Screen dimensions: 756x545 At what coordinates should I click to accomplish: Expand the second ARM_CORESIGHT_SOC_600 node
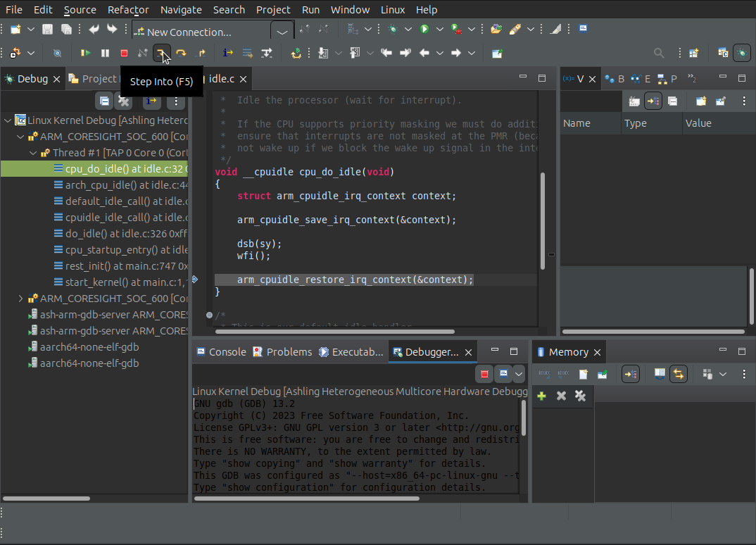click(x=20, y=299)
